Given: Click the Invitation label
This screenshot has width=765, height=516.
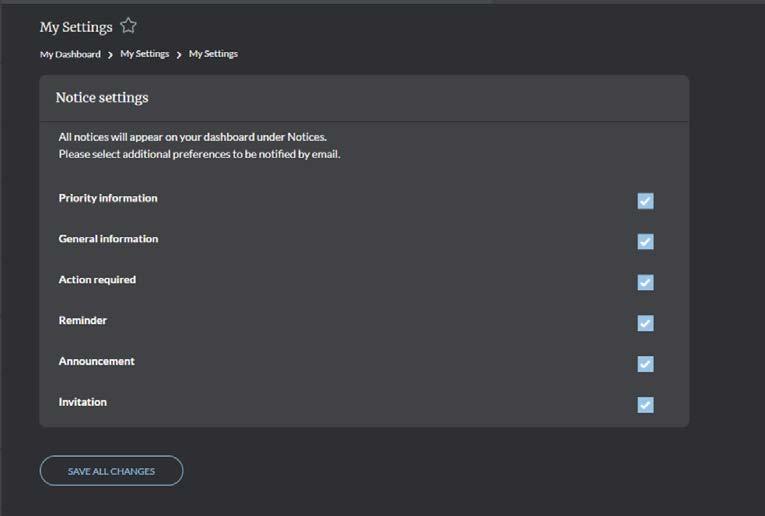Looking at the screenshot, I should [x=83, y=402].
